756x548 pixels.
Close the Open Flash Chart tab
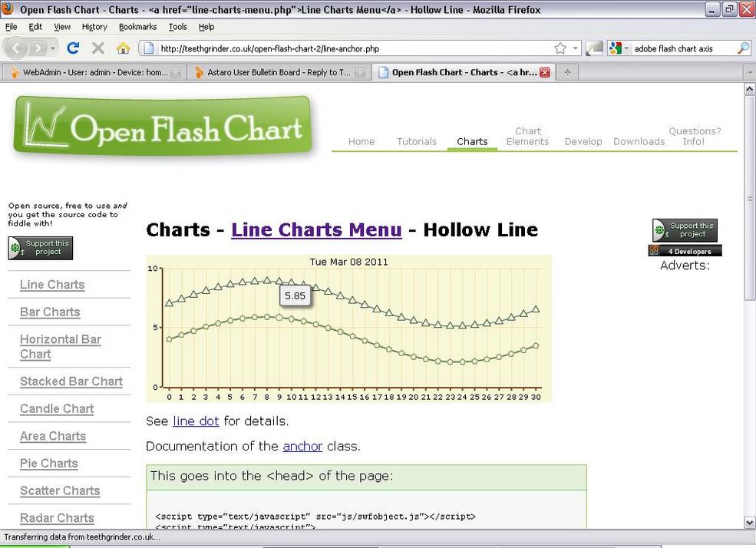pos(545,72)
